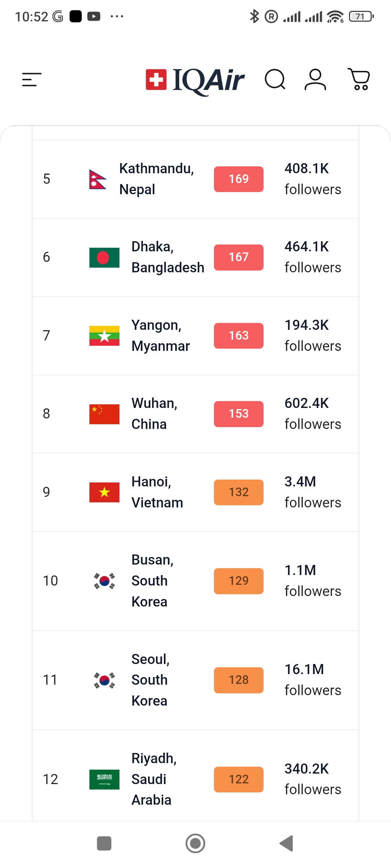The image size is (391, 868).
Task: Select the Seoul, South Korea entry
Action: tap(195, 680)
